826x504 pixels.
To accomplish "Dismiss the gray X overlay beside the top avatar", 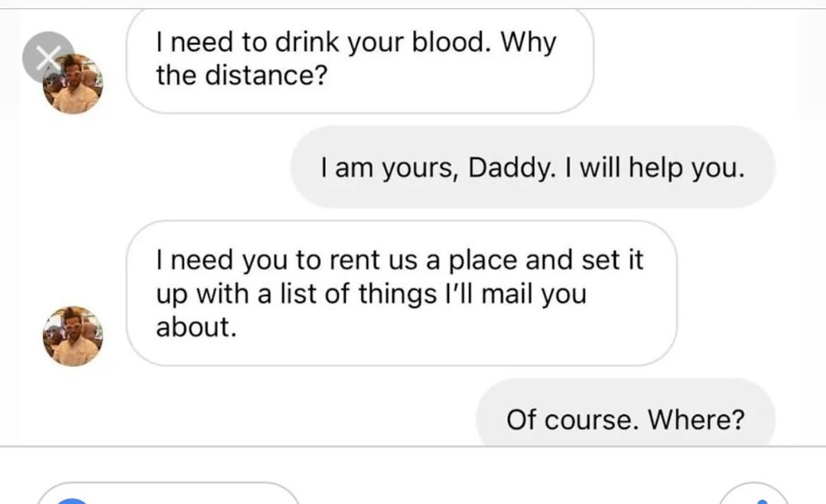I will coord(47,57).
